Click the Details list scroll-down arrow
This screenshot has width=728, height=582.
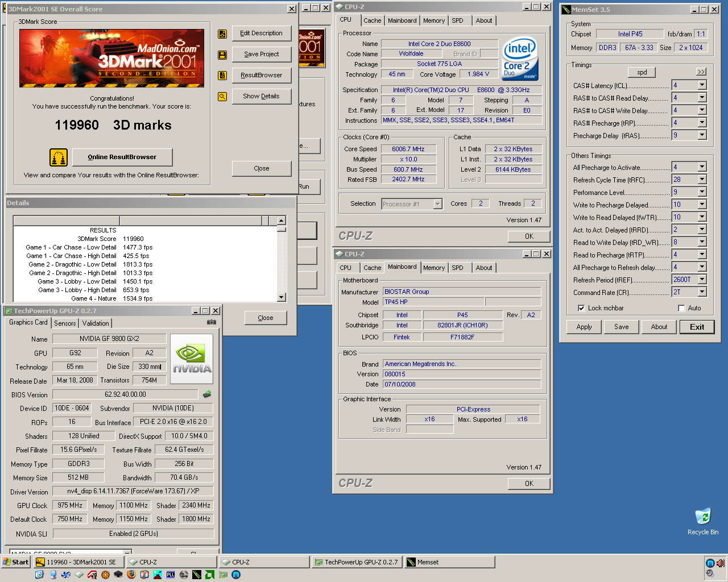click(x=282, y=297)
